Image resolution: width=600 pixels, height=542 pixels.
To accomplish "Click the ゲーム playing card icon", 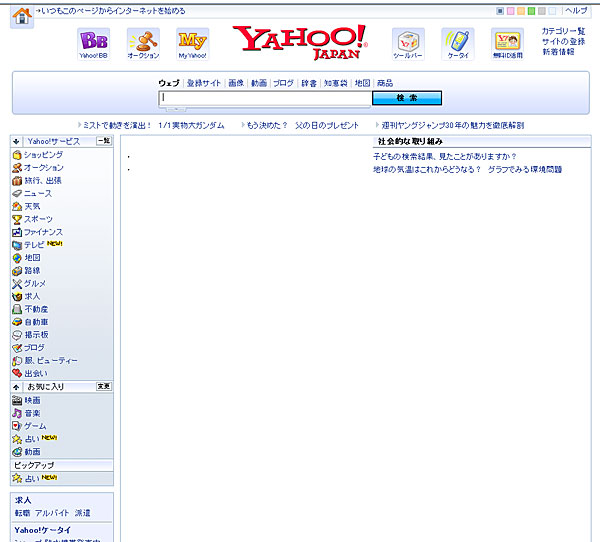I will [x=17, y=426].
